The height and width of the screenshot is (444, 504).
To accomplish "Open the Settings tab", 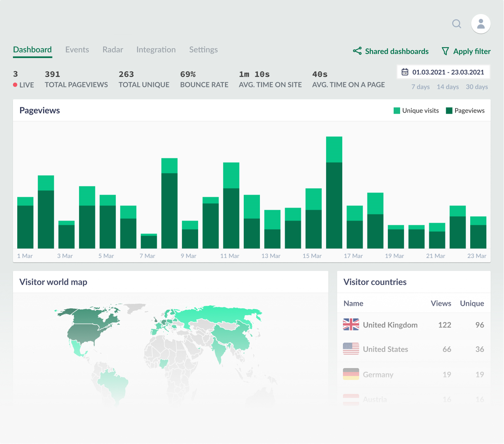I will 203,50.
